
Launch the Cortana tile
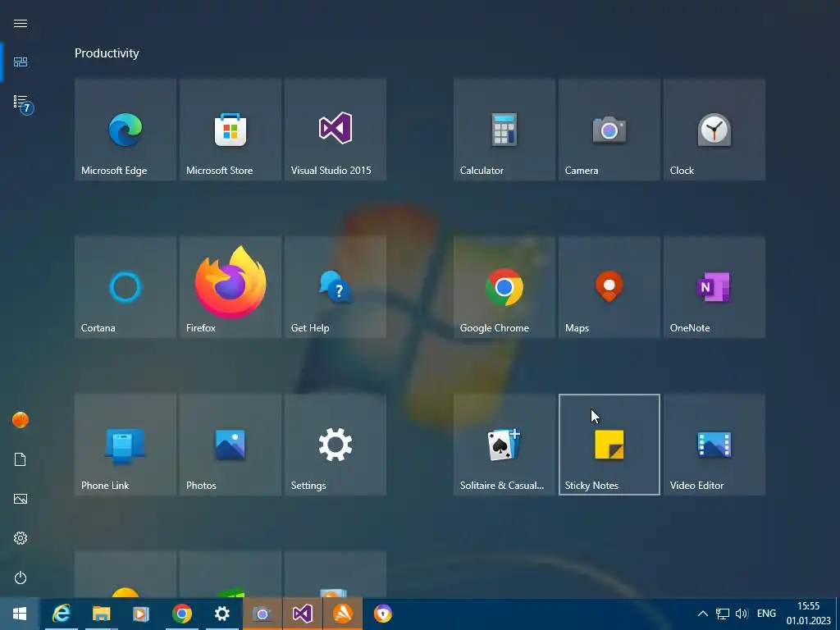pyautogui.click(x=126, y=287)
